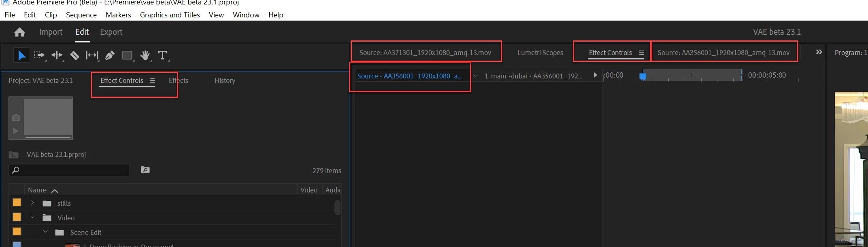Open the Markers menu
The image size is (868, 247).
pyautogui.click(x=118, y=15)
